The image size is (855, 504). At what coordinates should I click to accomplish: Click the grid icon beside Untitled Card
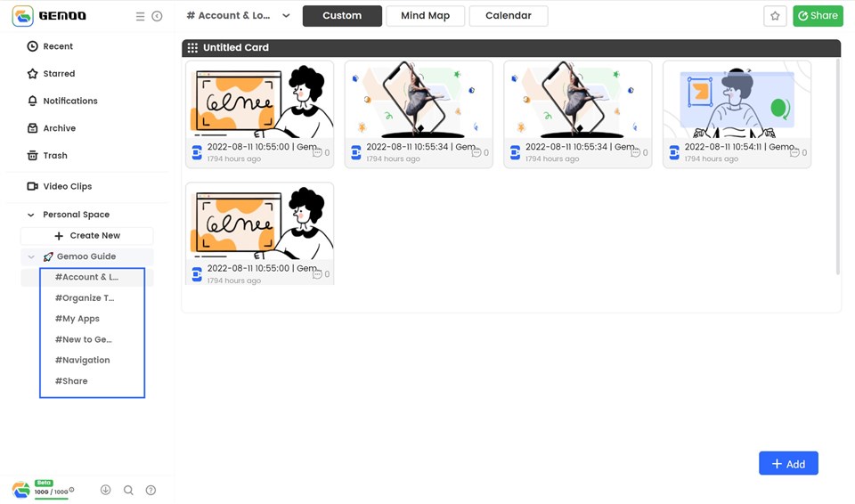tap(192, 48)
